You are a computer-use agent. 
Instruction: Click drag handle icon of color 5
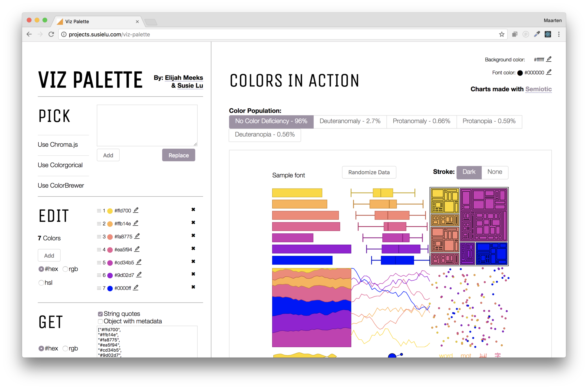pos(99,263)
